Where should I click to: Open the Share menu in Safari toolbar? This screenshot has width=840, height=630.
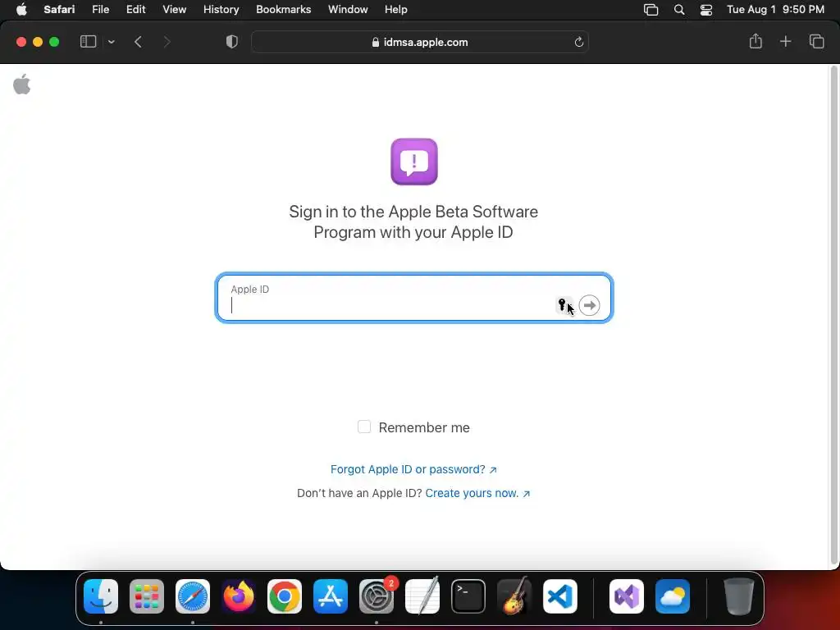coord(756,41)
